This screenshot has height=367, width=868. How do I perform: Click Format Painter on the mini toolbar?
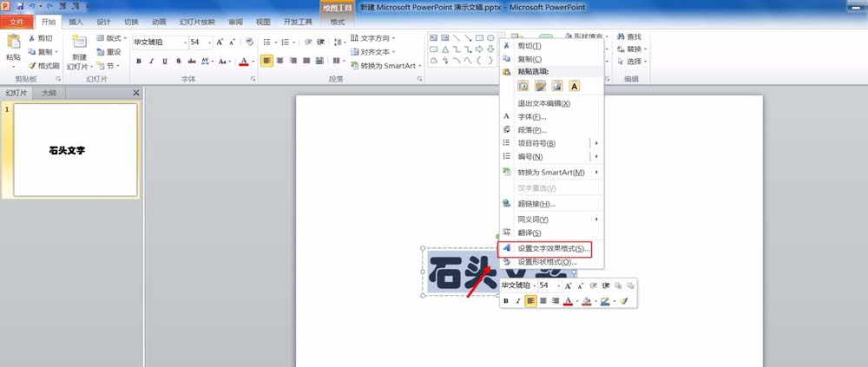pos(624,301)
